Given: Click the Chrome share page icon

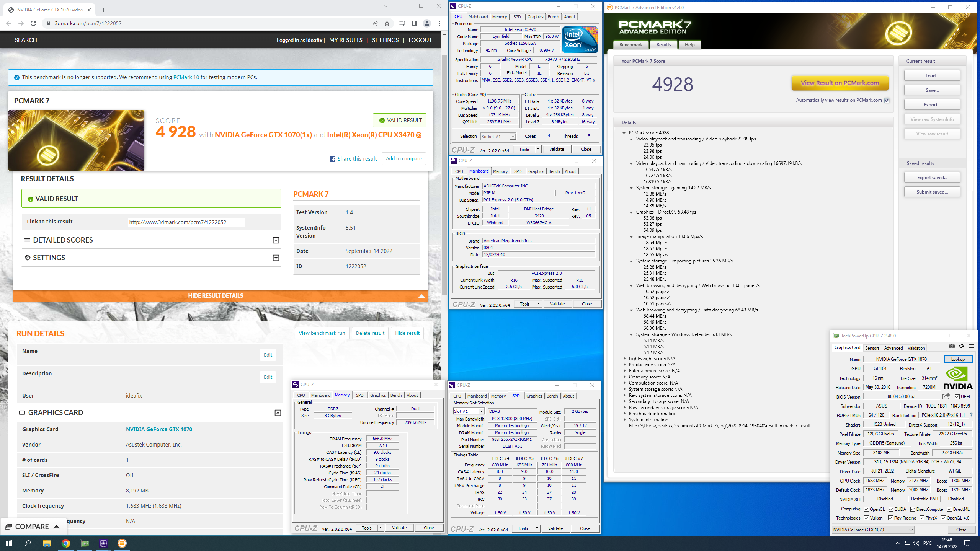Looking at the screenshot, I should pos(375,23).
